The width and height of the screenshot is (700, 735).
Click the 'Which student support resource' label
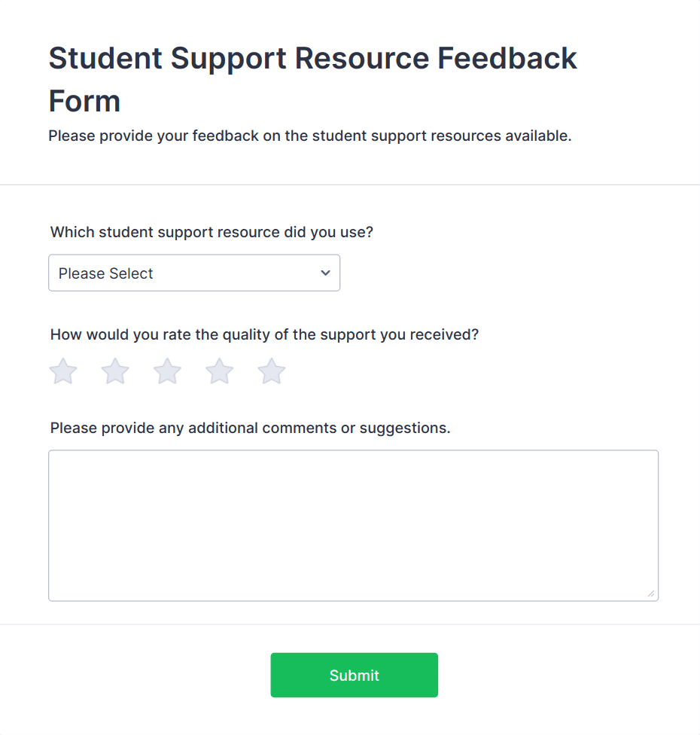(x=212, y=232)
